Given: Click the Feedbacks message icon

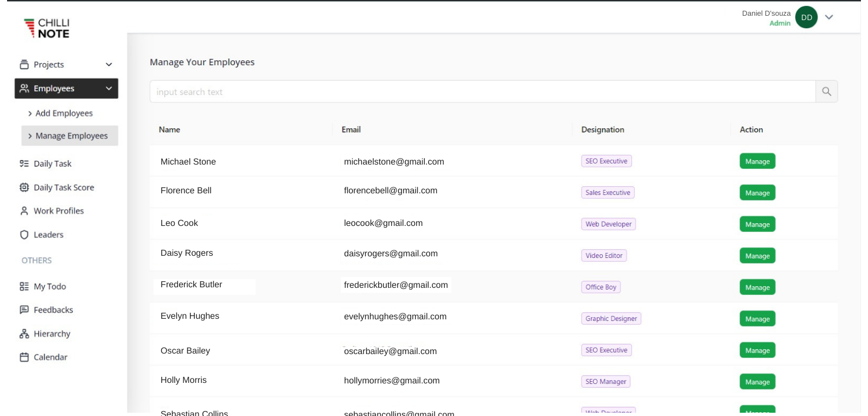Looking at the screenshot, I should point(24,310).
